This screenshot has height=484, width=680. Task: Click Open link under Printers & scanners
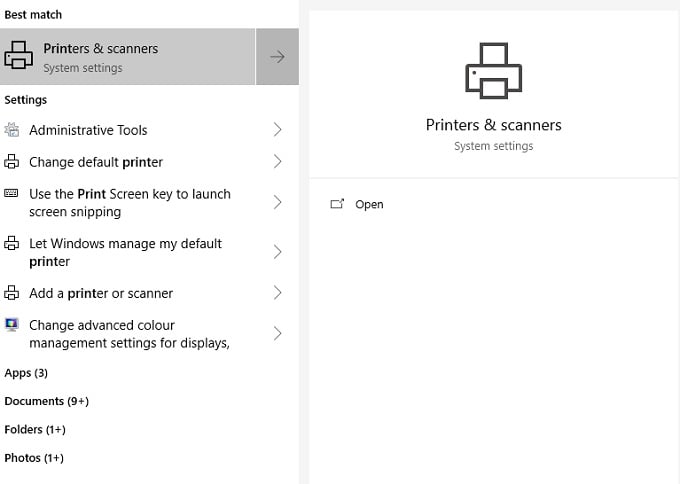(369, 204)
